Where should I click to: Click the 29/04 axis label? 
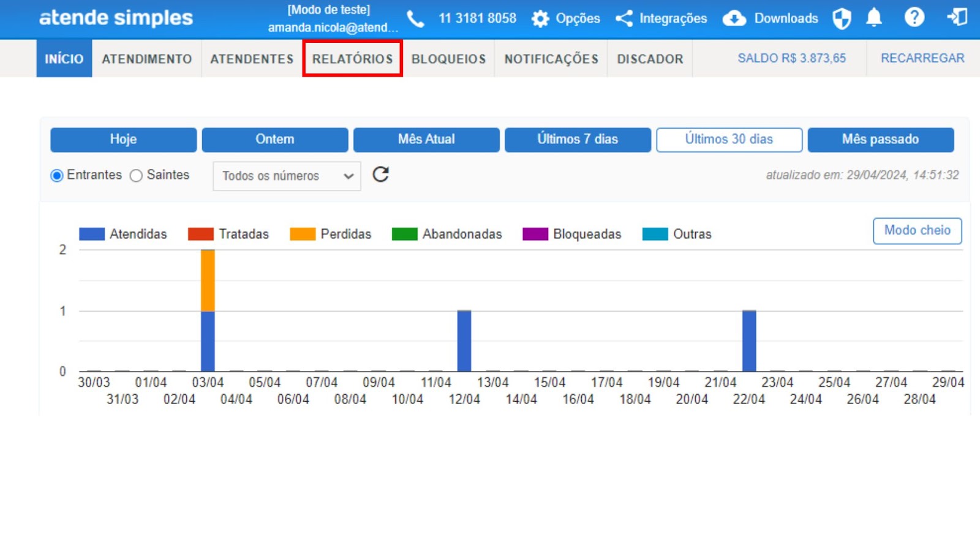pos(948,383)
